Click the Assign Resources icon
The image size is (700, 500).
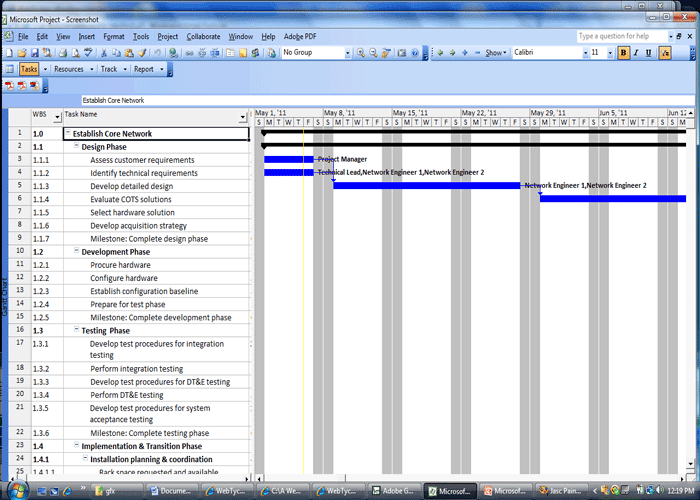[255, 53]
